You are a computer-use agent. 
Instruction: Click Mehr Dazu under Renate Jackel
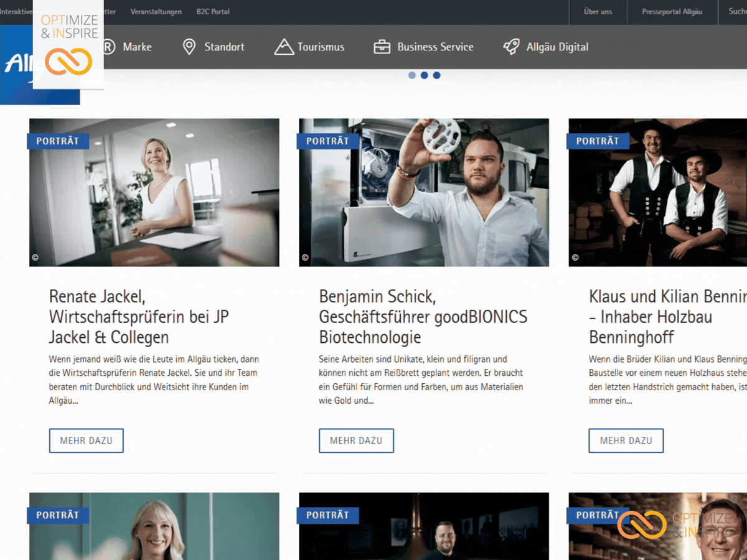[87, 441]
